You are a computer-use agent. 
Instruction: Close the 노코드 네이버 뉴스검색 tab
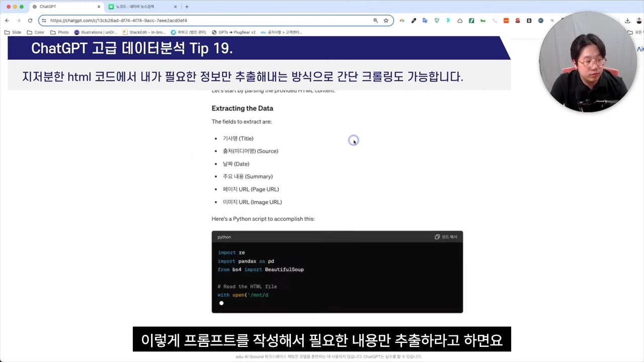click(176, 7)
